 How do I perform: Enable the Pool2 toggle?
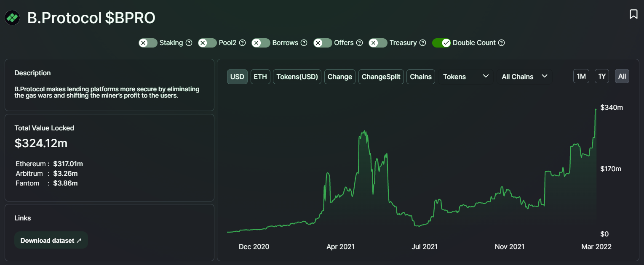(x=207, y=43)
